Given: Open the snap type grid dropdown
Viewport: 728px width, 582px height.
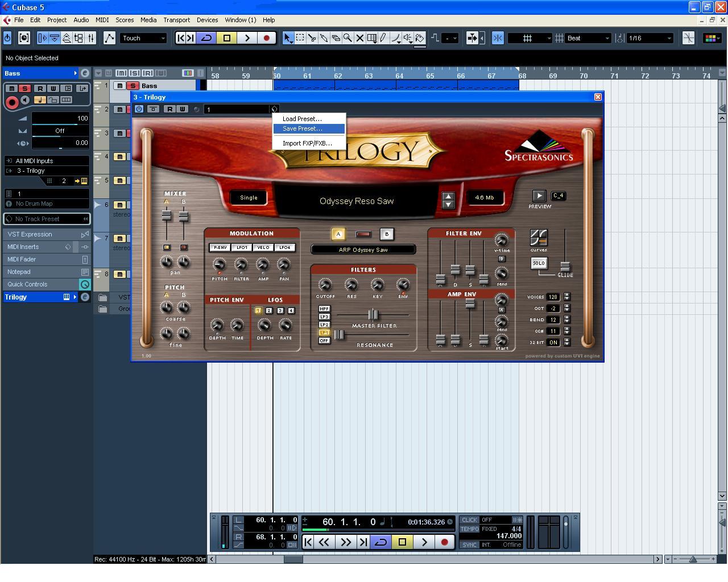Looking at the screenshot, I should click(530, 38).
